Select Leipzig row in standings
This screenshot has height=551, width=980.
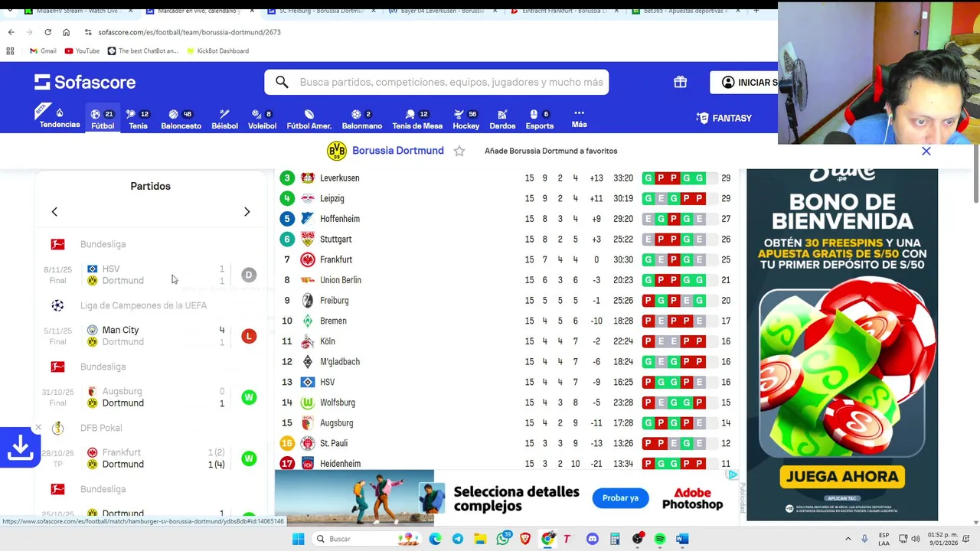(506, 198)
